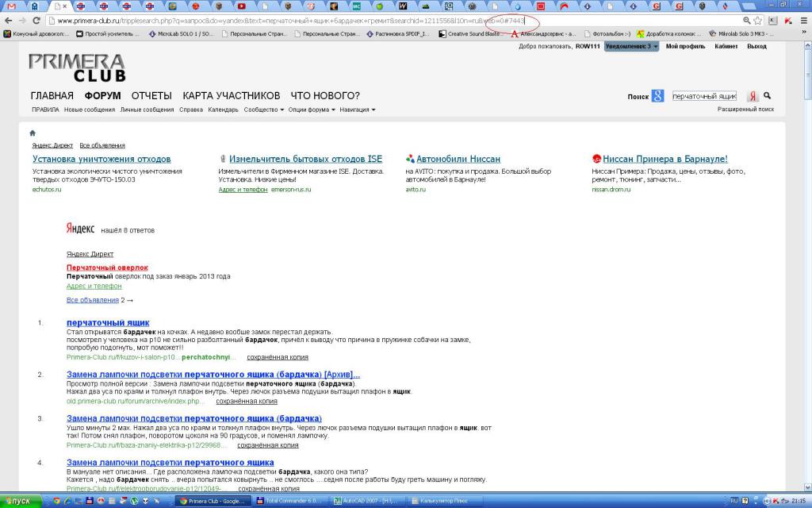Click the browser Forward arrow

coord(22,21)
